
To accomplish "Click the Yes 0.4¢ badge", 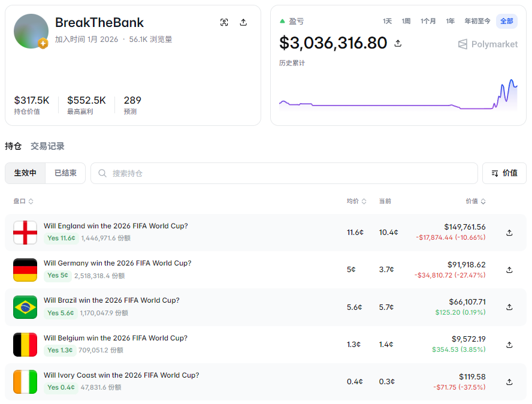I will pyautogui.click(x=61, y=387).
